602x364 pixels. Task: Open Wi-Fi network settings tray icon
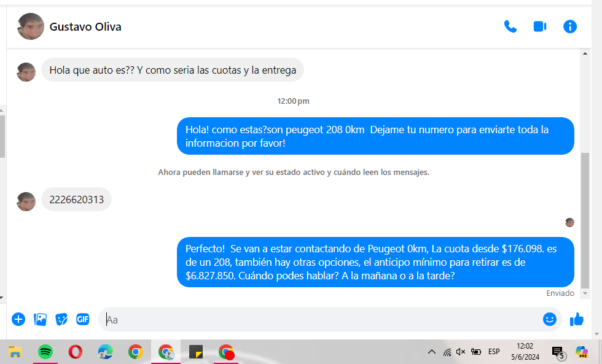pos(447,352)
